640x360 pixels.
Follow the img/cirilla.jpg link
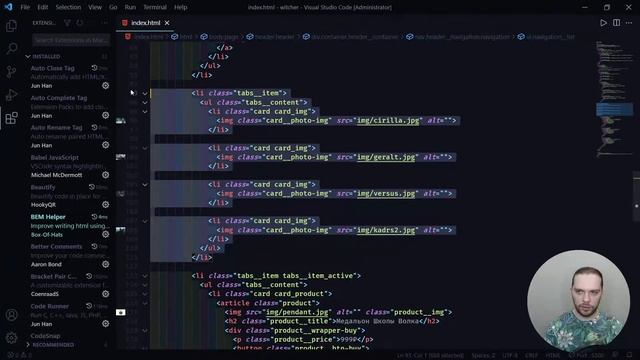tap(388, 120)
